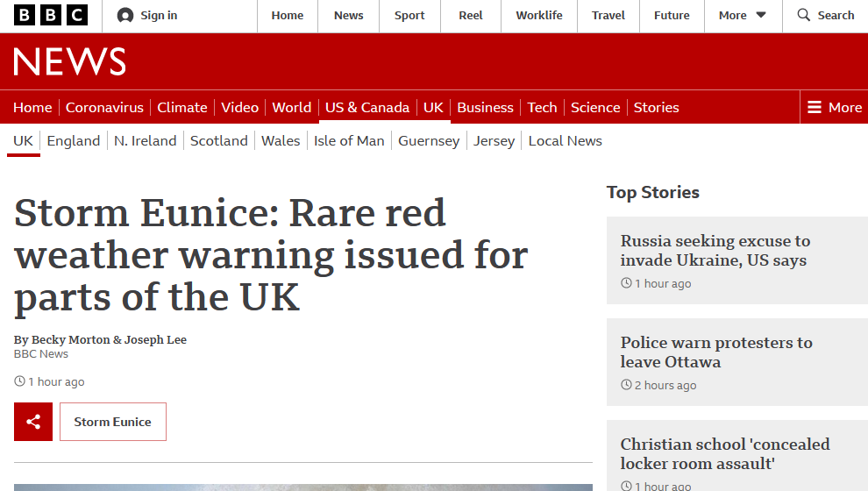
Task: Open Future in top navigation
Action: click(x=672, y=16)
